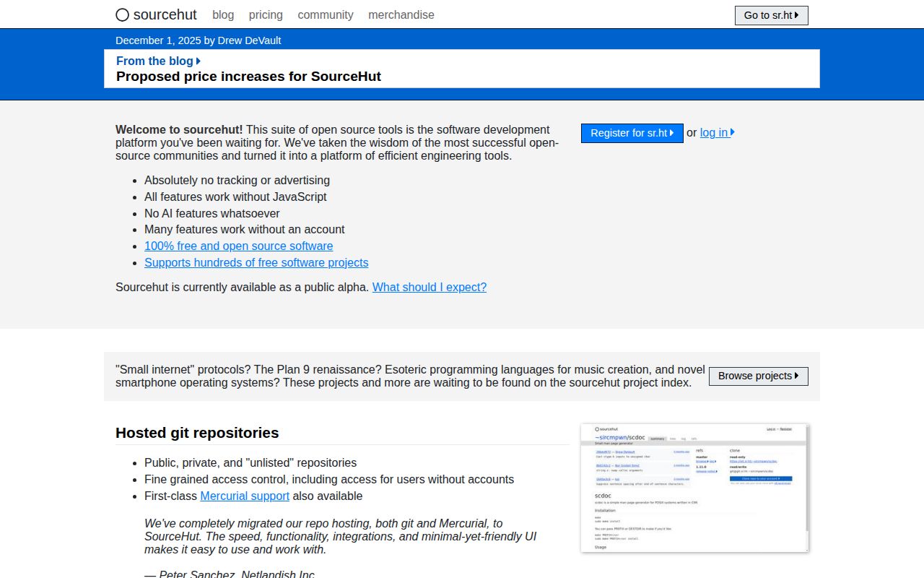Click the log in link

click(714, 132)
